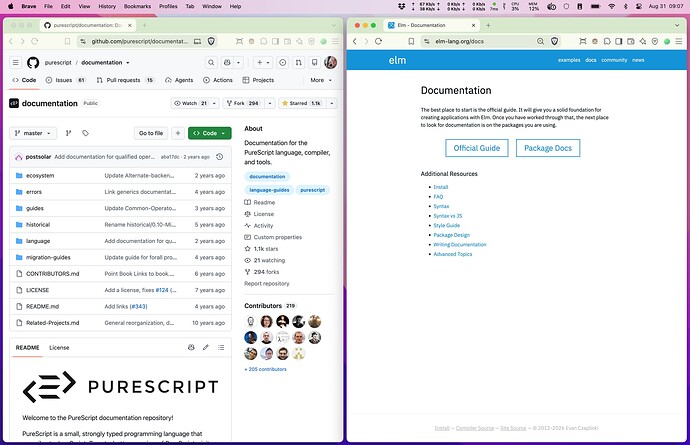Open commit history clock icon
This screenshot has width=690, height=445.
pos(220,157)
